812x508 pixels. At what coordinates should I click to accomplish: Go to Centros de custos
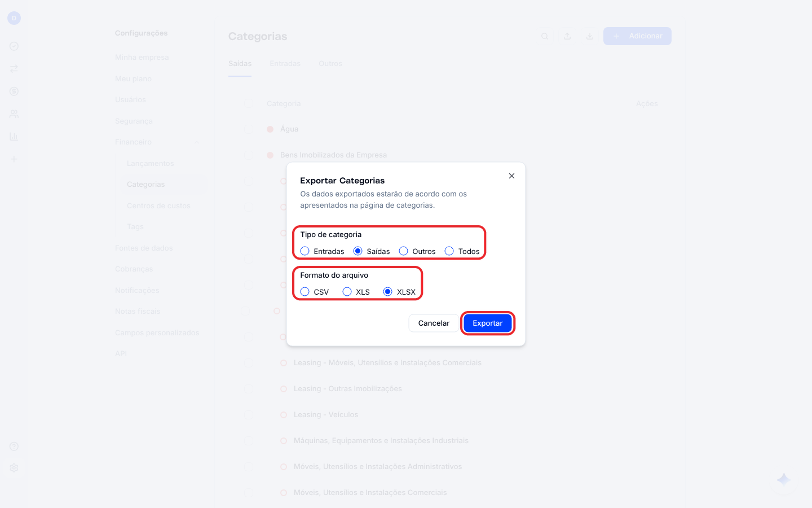(158, 206)
